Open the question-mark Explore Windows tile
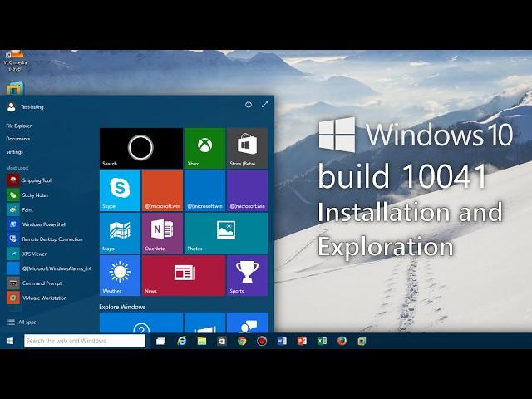 [141, 323]
